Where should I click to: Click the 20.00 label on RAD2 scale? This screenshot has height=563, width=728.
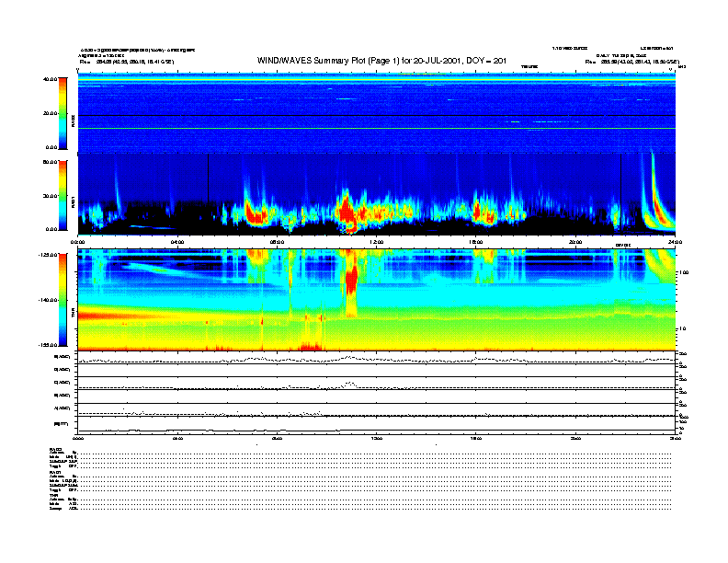51,113
